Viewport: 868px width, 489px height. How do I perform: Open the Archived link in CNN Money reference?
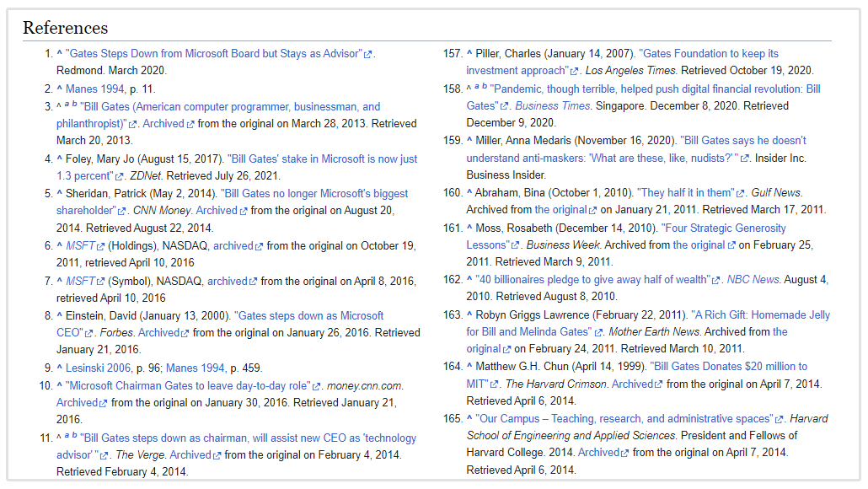217,211
